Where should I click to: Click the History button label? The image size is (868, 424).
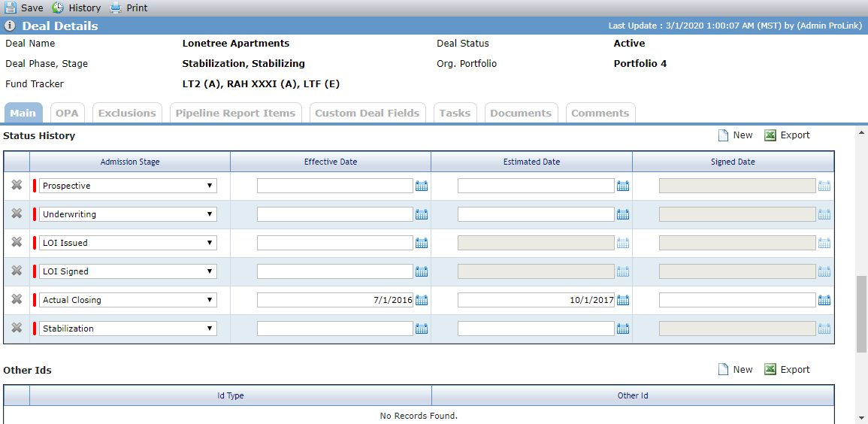tap(85, 8)
